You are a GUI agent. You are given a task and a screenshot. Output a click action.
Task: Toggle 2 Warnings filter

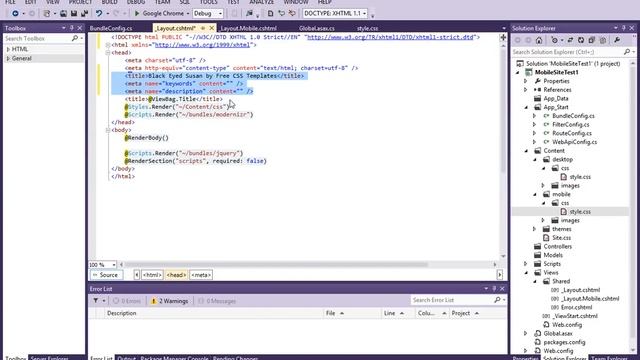(x=170, y=301)
